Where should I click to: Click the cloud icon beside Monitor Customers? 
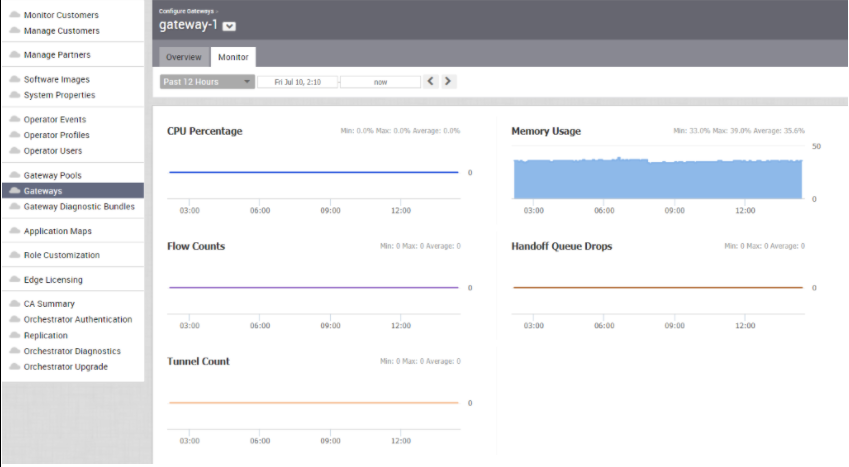[15, 15]
